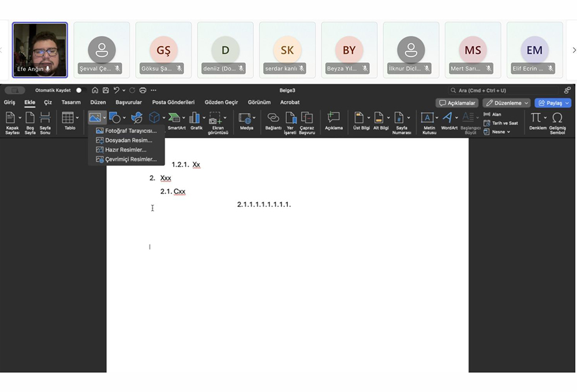This screenshot has width=577, height=392.
Task: Click the Icons (bird and leaf) button
Action: pos(137,118)
